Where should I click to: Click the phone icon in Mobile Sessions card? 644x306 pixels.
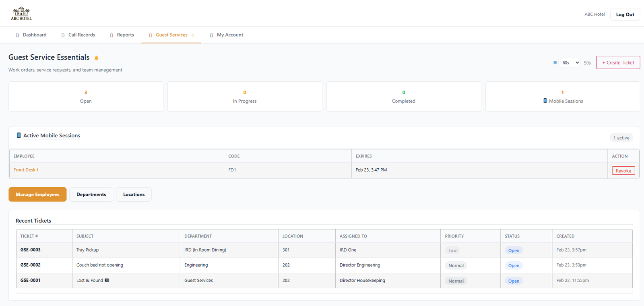[545, 101]
